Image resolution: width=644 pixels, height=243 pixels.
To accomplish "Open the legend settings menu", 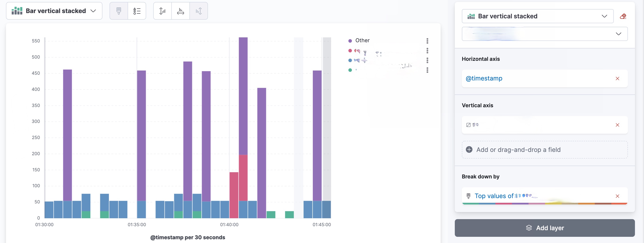I will coord(137,11).
